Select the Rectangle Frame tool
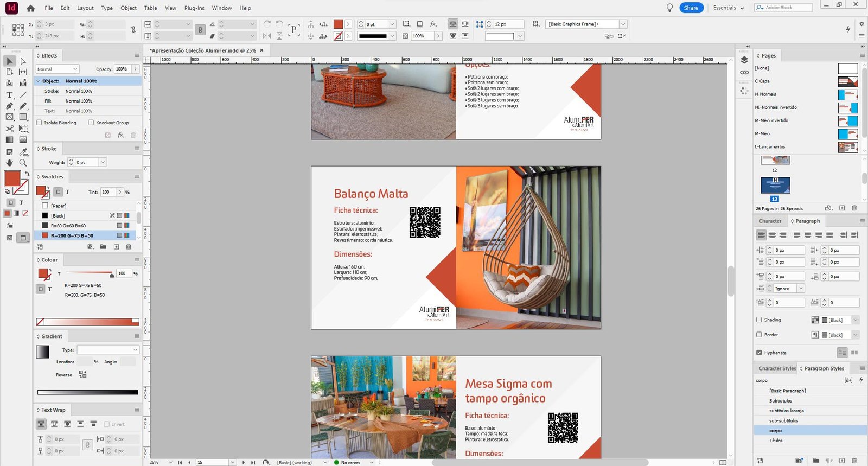 pos(10,117)
